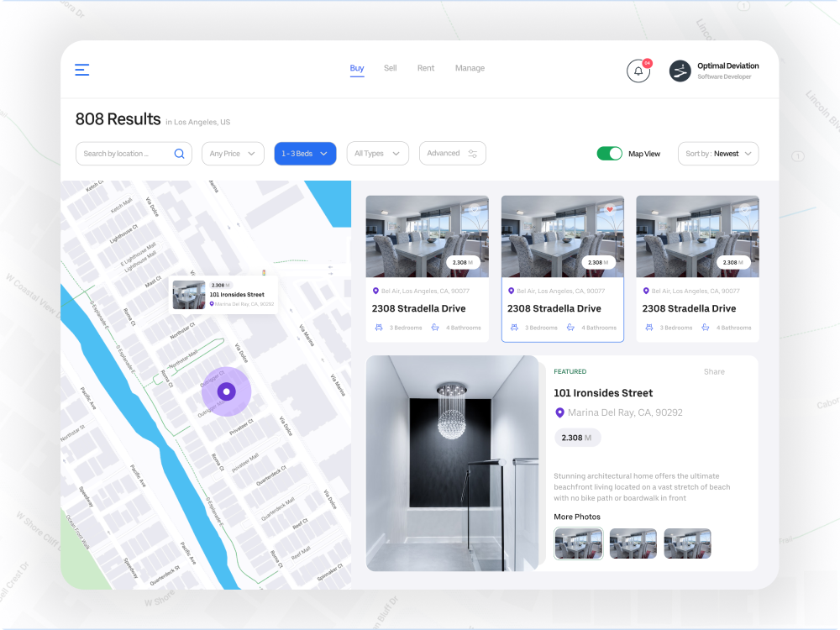Change sorting with the Newest dropdown
The height and width of the screenshot is (630, 840).
pyautogui.click(x=718, y=154)
